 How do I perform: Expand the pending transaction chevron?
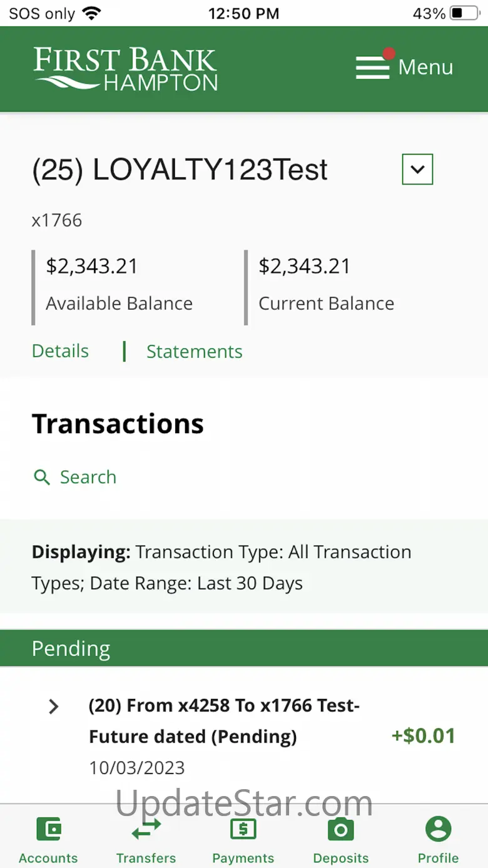pyautogui.click(x=54, y=707)
